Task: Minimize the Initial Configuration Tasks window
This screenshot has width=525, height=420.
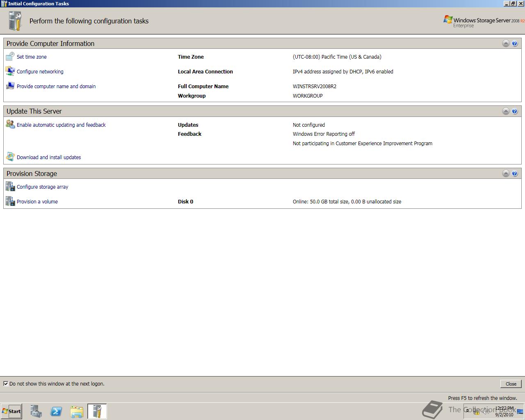Action: tap(507, 4)
